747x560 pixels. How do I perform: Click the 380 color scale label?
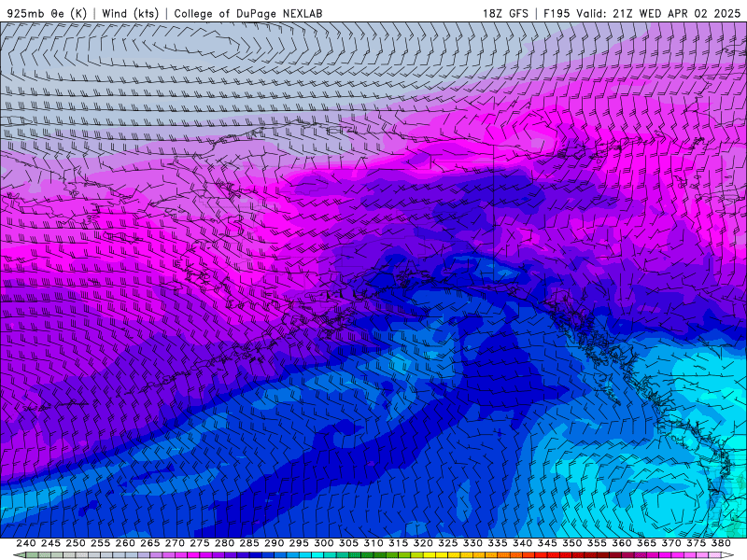pyautogui.click(x=721, y=543)
